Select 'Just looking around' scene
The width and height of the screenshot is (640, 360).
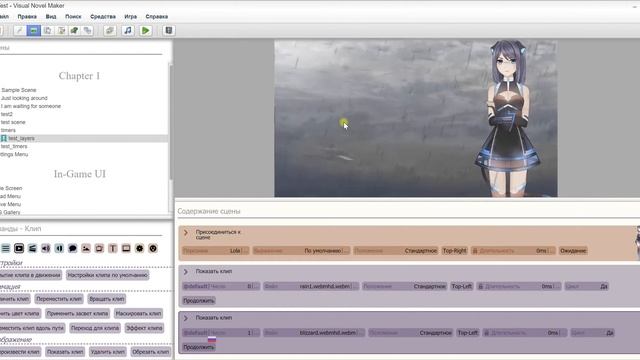(x=24, y=98)
